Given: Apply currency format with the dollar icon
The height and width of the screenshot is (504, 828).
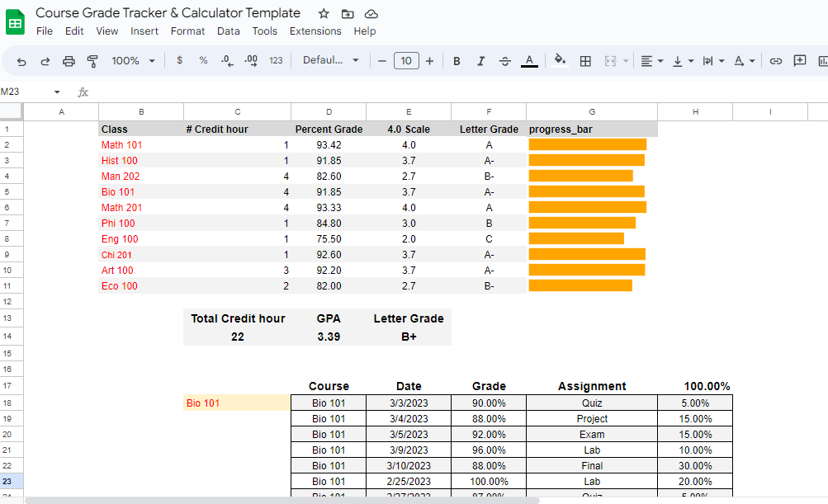Looking at the screenshot, I should (x=179, y=60).
